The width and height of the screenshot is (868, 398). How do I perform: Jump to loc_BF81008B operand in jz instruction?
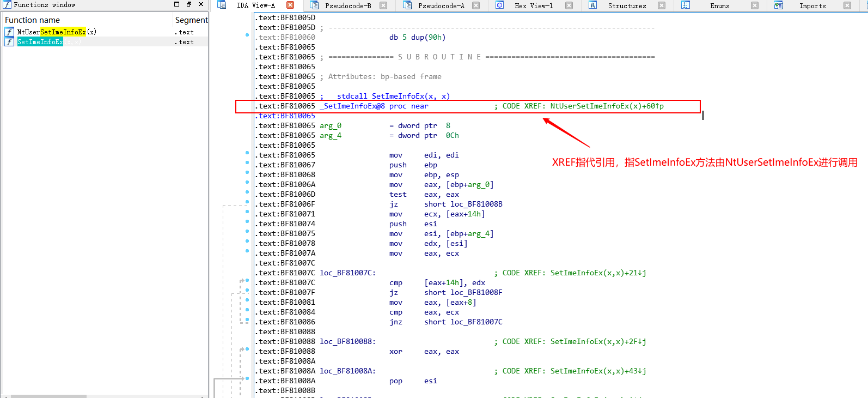tap(476, 204)
